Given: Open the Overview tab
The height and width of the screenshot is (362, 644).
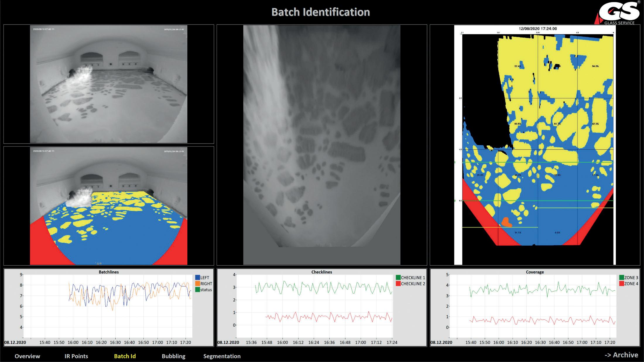Looking at the screenshot, I should 27,356.
